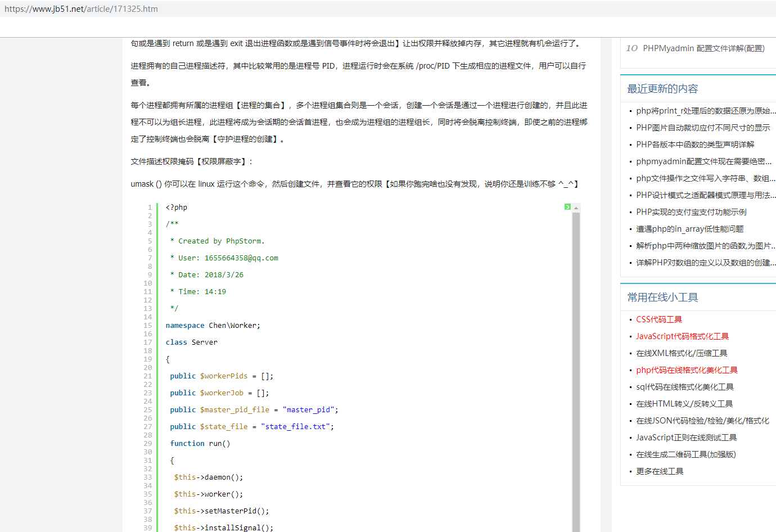Open the 在线XML格式化/压缩工具 link

point(682,353)
